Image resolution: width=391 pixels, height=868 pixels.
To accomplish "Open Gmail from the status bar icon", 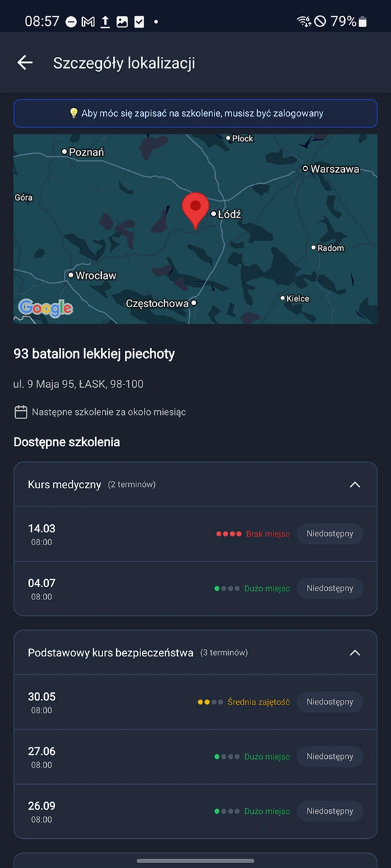I will click(x=88, y=21).
